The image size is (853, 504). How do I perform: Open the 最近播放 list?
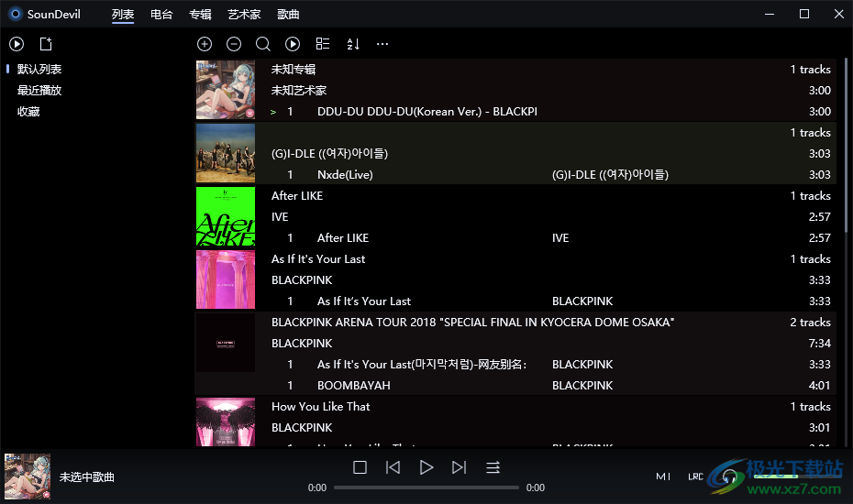[x=39, y=90]
